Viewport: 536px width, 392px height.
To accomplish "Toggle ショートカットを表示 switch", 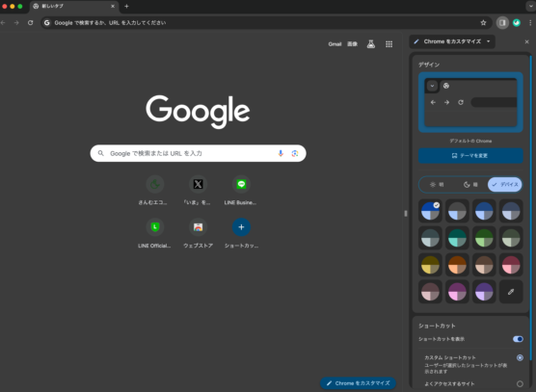I will pyautogui.click(x=518, y=339).
